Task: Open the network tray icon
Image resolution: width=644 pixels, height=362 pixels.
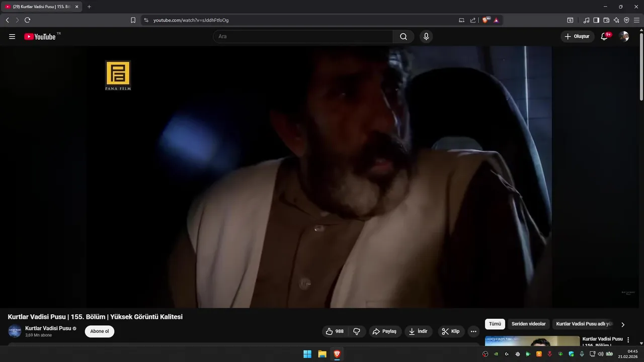Action: point(593,354)
